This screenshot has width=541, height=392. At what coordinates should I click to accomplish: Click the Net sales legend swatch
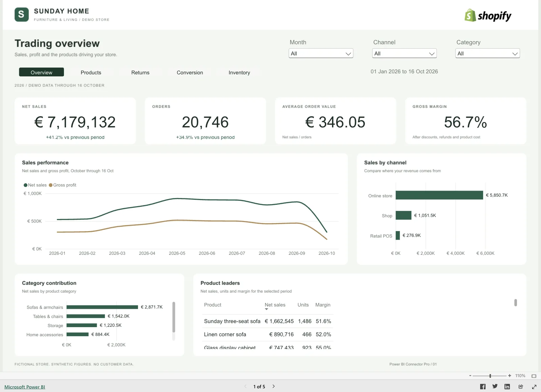(x=25, y=185)
